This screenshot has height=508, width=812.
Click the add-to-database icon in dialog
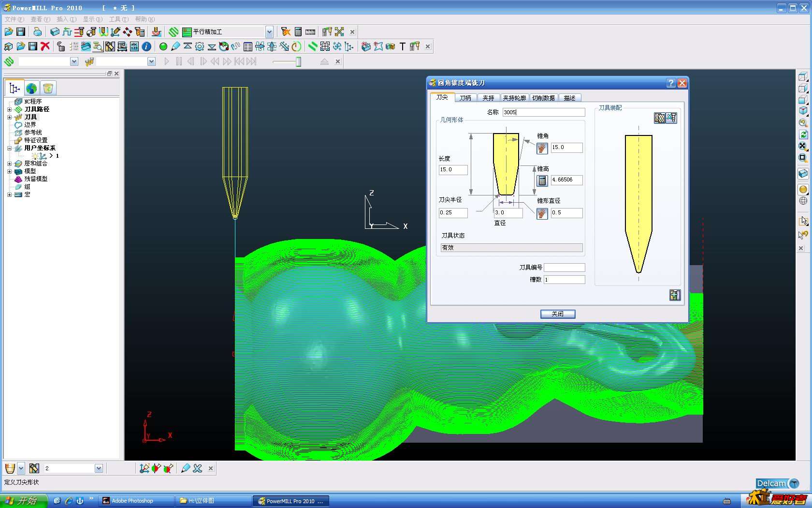(675, 295)
